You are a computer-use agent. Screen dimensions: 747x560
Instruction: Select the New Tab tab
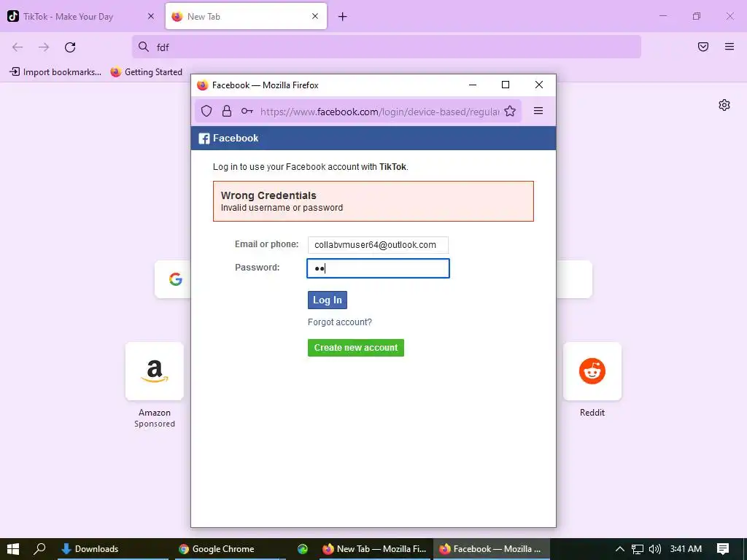tap(246, 17)
